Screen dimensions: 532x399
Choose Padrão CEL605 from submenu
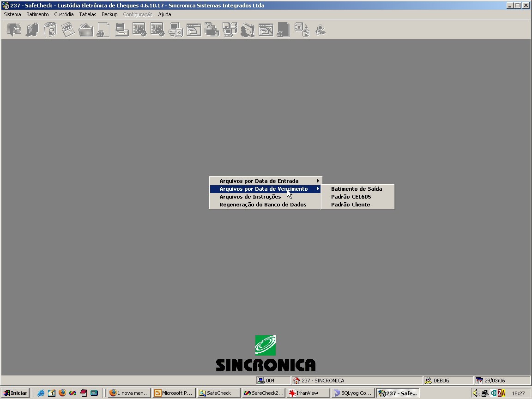[358, 196]
